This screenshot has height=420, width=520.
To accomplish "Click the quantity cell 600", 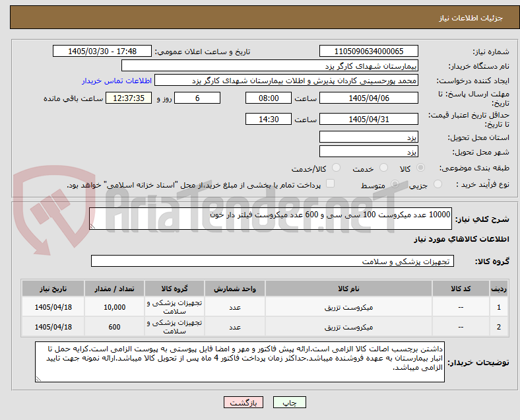I will [x=114, y=327].
